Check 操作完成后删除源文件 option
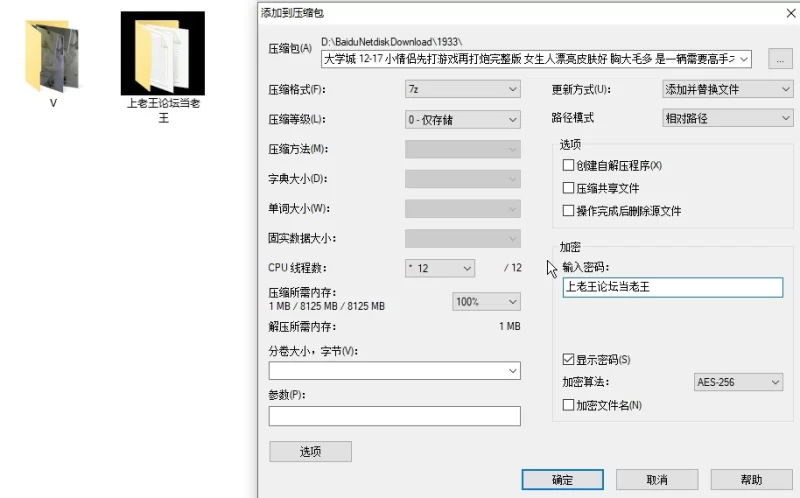The height and width of the screenshot is (498, 800). coord(569,211)
